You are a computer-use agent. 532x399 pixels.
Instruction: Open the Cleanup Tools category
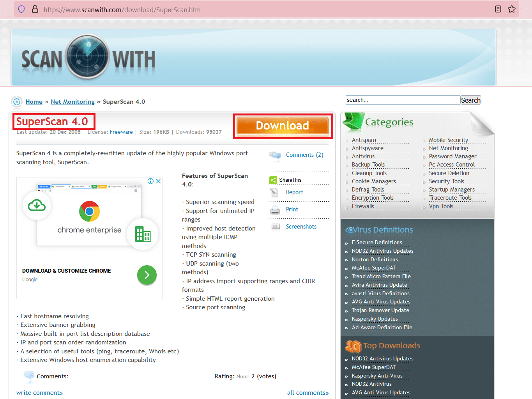(x=369, y=173)
